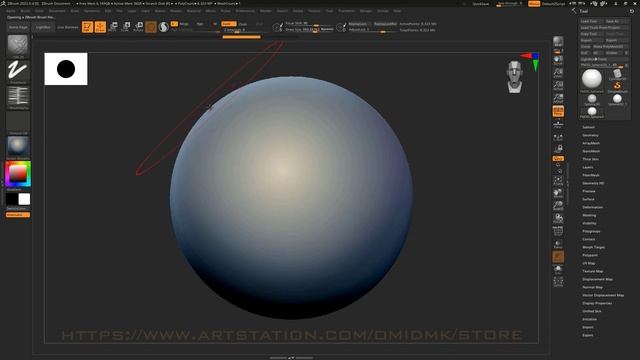Click the Rotate 3D view icon

558,218
